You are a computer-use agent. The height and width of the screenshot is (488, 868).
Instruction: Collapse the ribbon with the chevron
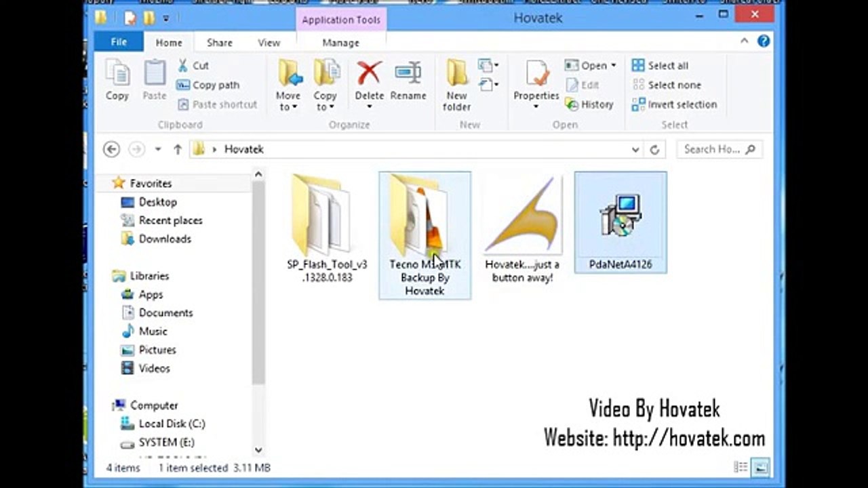744,41
